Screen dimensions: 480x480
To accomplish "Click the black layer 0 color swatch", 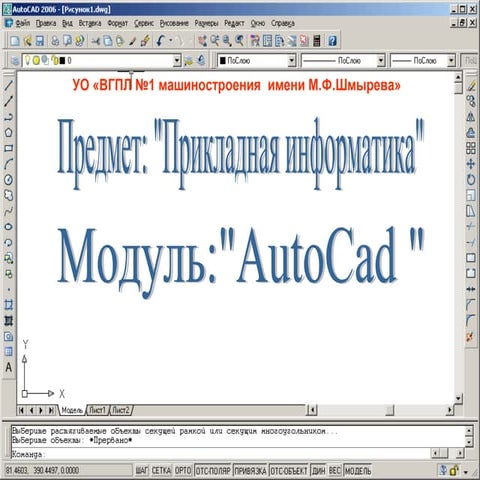I will pos(62,61).
